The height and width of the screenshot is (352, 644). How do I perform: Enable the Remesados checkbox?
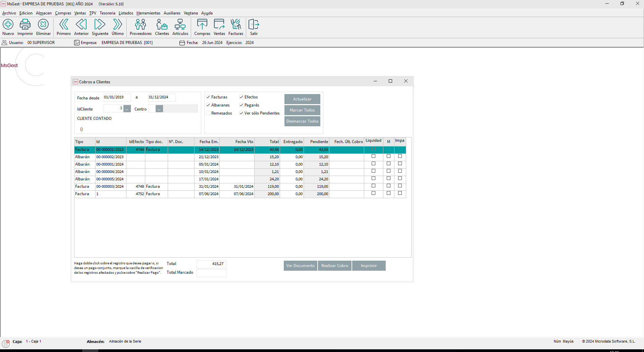coord(208,113)
